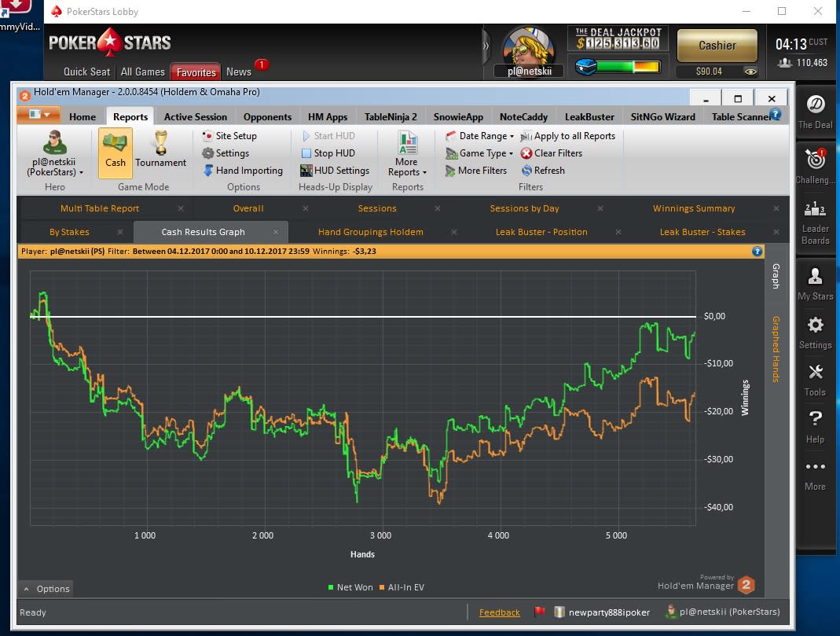Open the More Reports dropdown
The image size is (840, 636).
tap(407, 154)
